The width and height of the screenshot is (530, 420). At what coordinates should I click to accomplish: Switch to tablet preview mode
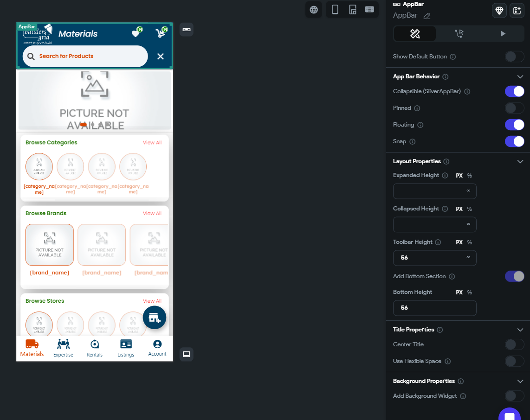352,9
